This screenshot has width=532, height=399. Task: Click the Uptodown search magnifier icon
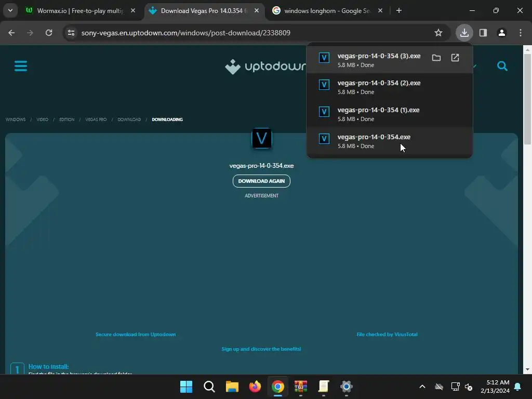click(x=502, y=65)
